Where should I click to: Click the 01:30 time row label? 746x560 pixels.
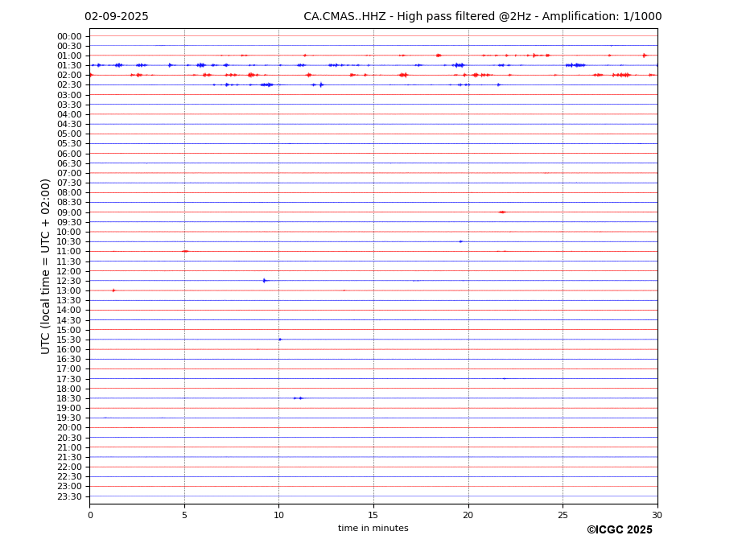[69, 65]
